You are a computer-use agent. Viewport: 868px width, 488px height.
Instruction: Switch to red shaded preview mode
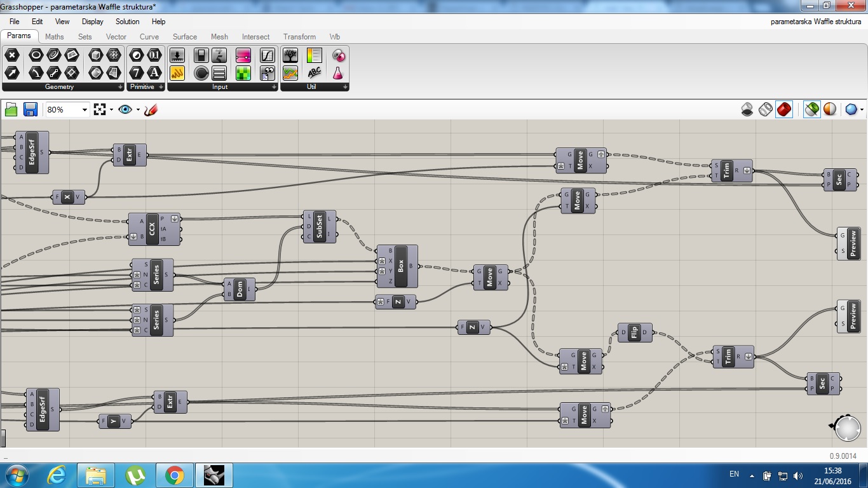[x=784, y=109]
